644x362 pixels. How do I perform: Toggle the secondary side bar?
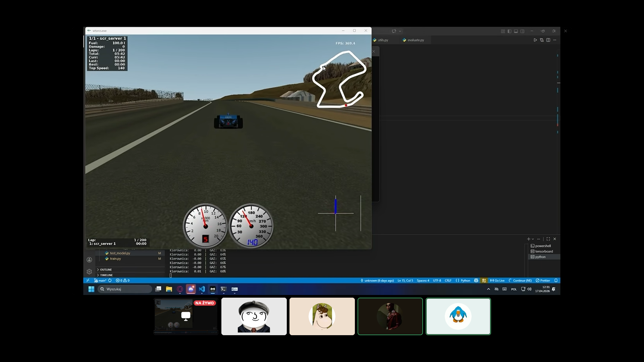[x=523, y=31]
